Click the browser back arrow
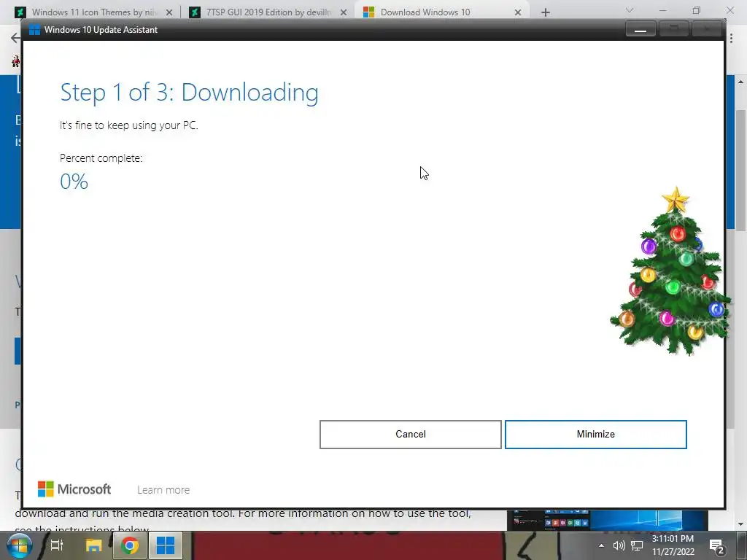Screen dimensions: 747x560 pyautogui.click(x=15, y=38)
